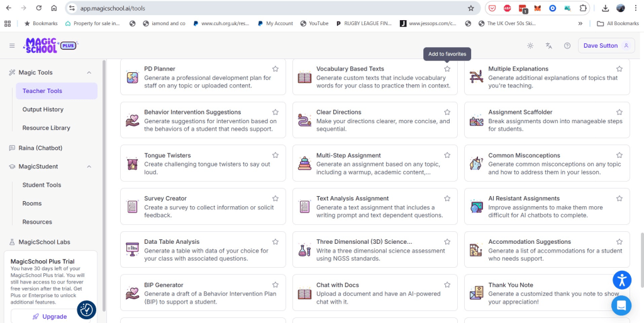Click the Chat with Docs book icon
This screenshot has width=644, height=323.
[304, 293]
